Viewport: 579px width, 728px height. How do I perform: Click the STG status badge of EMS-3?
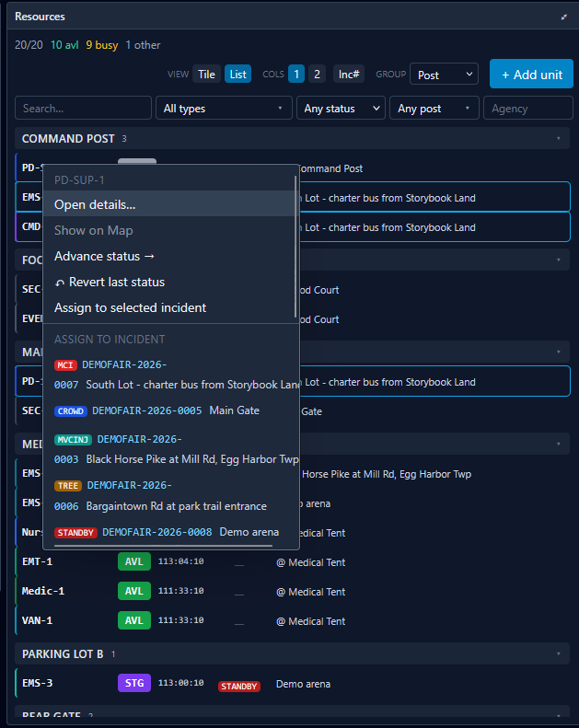tap(134, 683)
